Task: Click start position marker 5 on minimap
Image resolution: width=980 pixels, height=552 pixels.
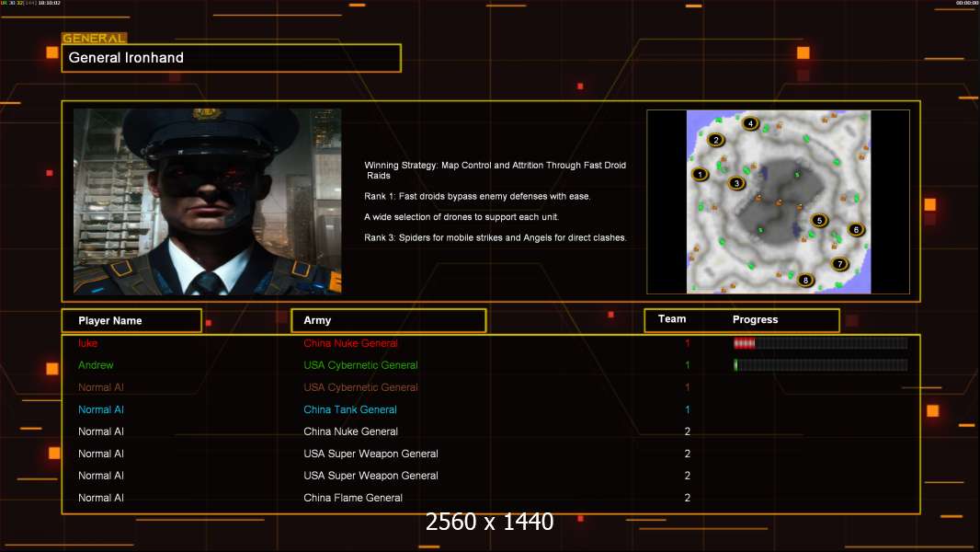Action: pyautogui.click(x=819, y=220)
